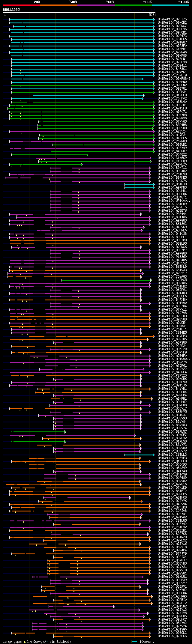Screen dimensions: 192x644
Task: Select label UniRef100_B6SZR1
Action: 172,530
